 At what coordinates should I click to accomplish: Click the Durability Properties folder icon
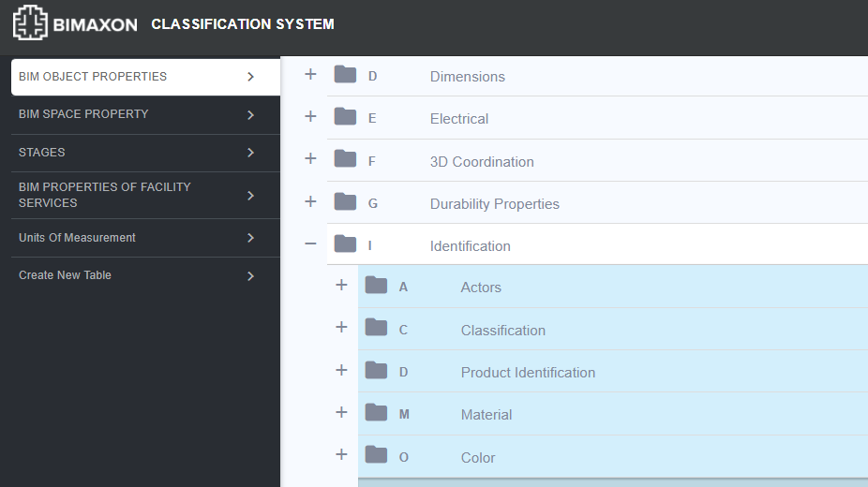[x=345, y=201]
